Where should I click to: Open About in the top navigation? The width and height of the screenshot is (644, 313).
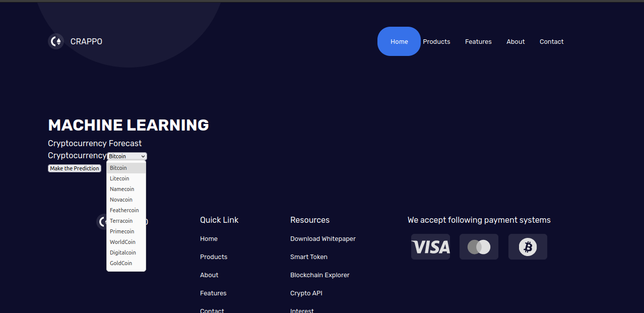click(x=516, y=41)
